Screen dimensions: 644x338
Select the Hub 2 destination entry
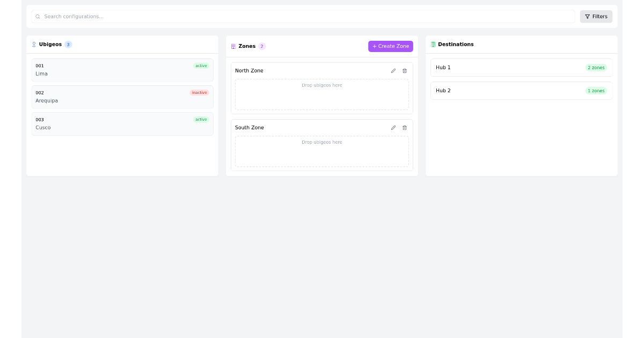(x=521, y=90)
